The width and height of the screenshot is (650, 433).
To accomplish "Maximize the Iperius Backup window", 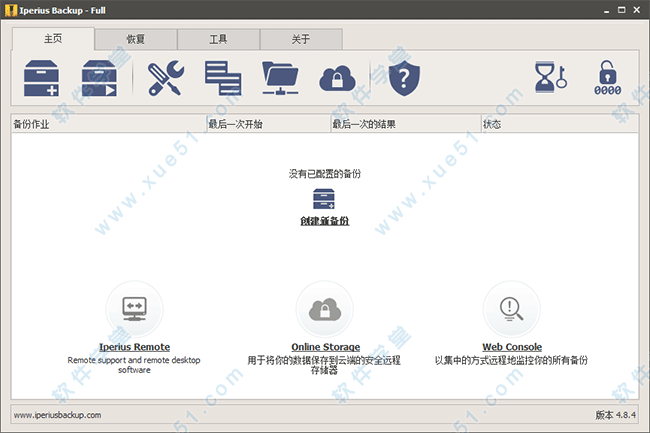I will click(621, 10).
